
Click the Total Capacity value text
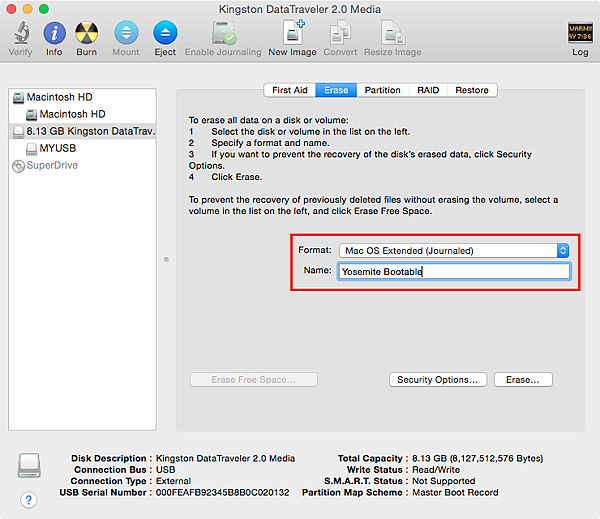coord(477,459)
